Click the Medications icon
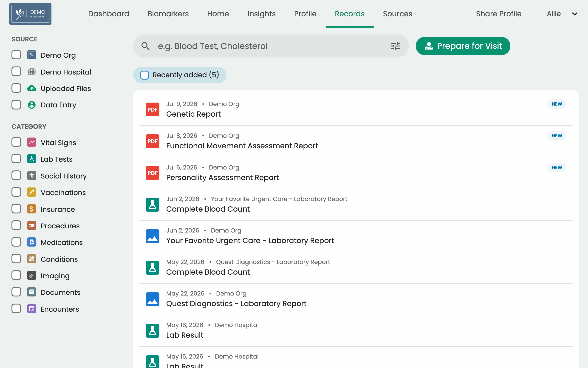This screenshot has height=368, width=588. pyautogui.click(x=32, y=242)
